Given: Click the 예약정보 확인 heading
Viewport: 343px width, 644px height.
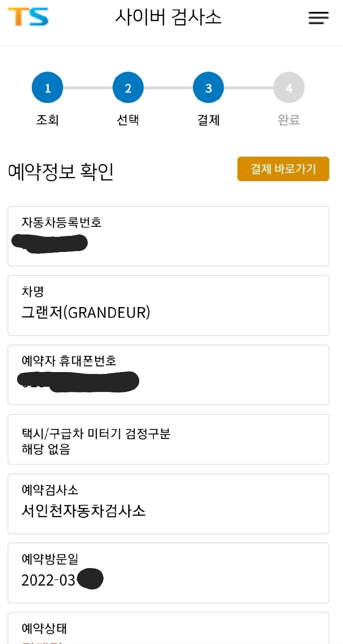Looking at the screenshot, I should coord(61,172).
